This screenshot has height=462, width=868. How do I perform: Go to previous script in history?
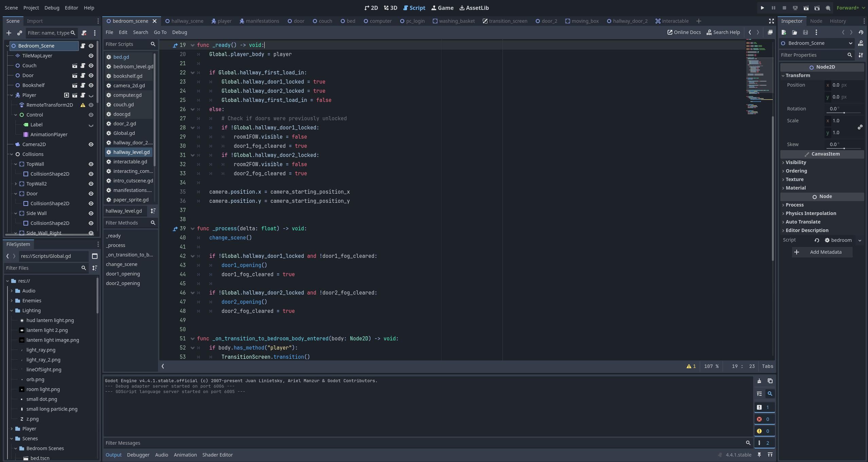tap(750, 32)
